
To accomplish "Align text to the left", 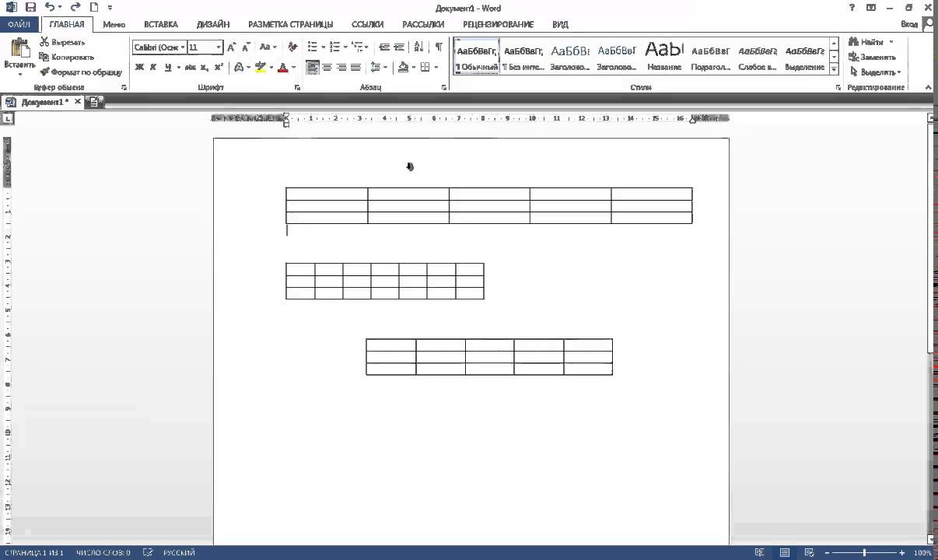I will [313, 68].
